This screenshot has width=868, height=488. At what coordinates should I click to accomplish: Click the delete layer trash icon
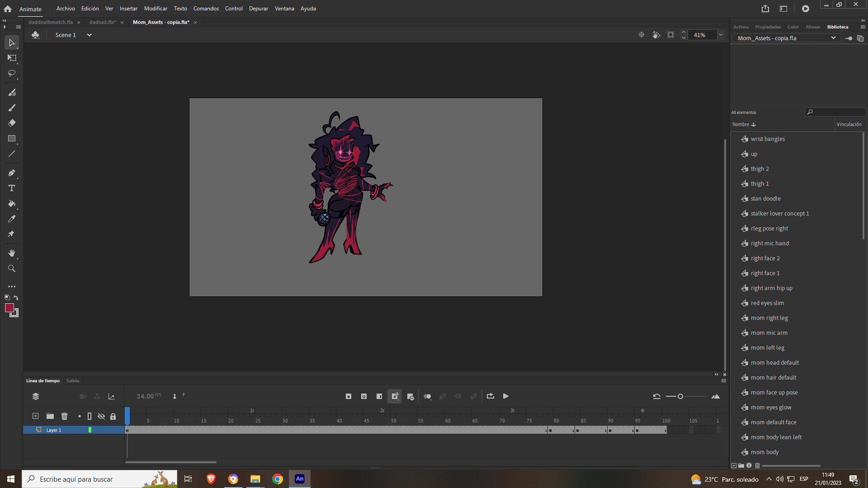64,416
